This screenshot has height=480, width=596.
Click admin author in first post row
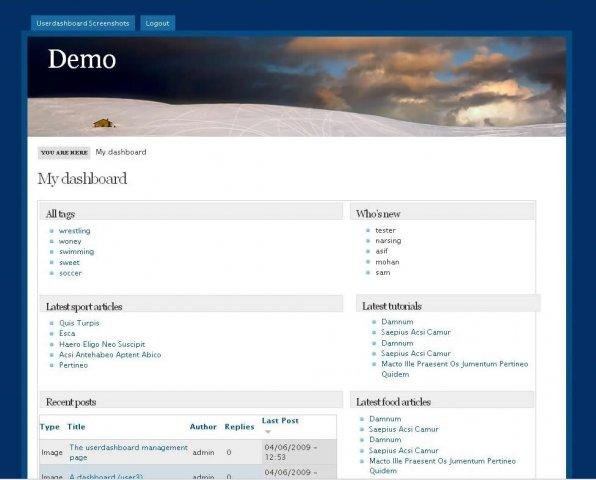[x=203, y=453]
